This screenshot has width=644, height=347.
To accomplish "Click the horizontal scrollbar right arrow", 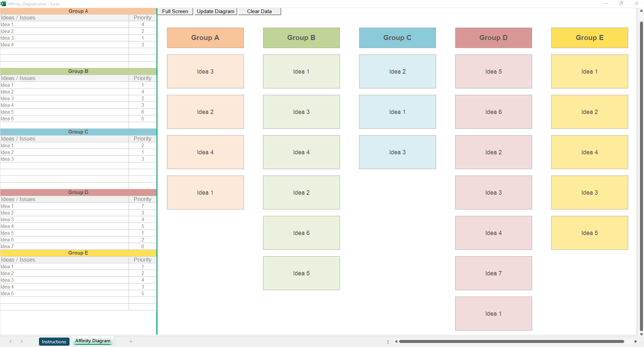I will click(x=636, y=342).
